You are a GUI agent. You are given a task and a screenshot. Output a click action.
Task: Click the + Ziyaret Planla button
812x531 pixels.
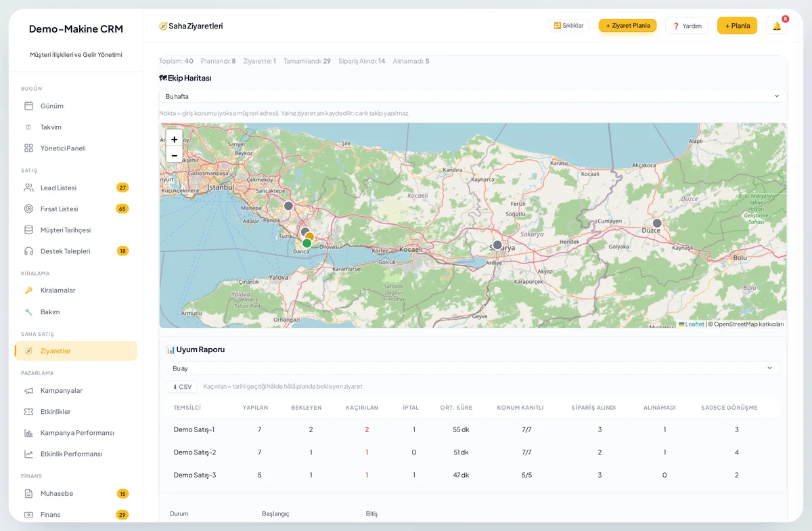point(627,26)
